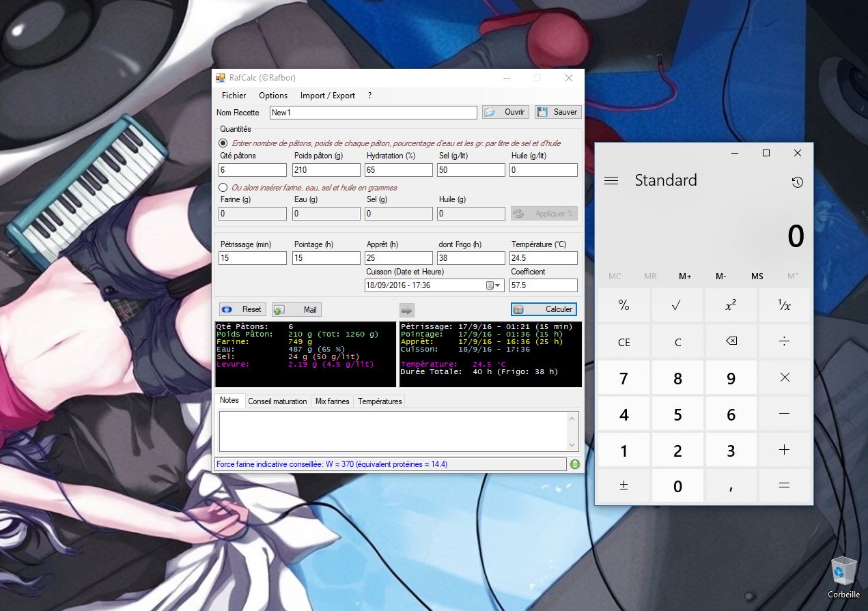The height and width of the screenshot is (611, 868).
Task: Click the Corbeille recycle bin desktop icon
Action: 843,578
